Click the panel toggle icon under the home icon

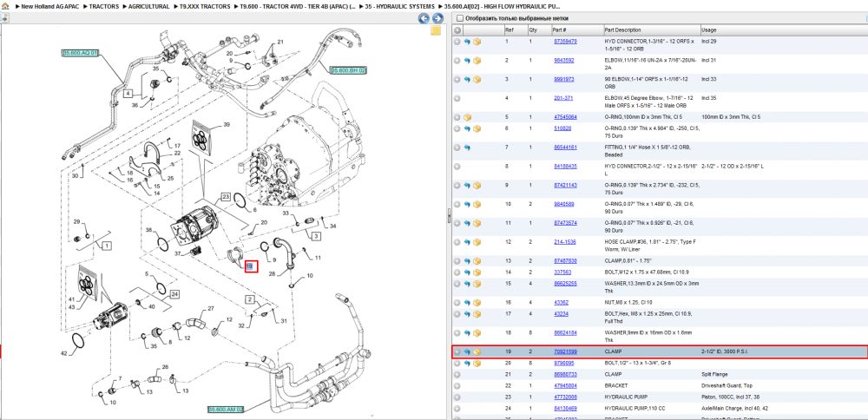tap(3, 17)
